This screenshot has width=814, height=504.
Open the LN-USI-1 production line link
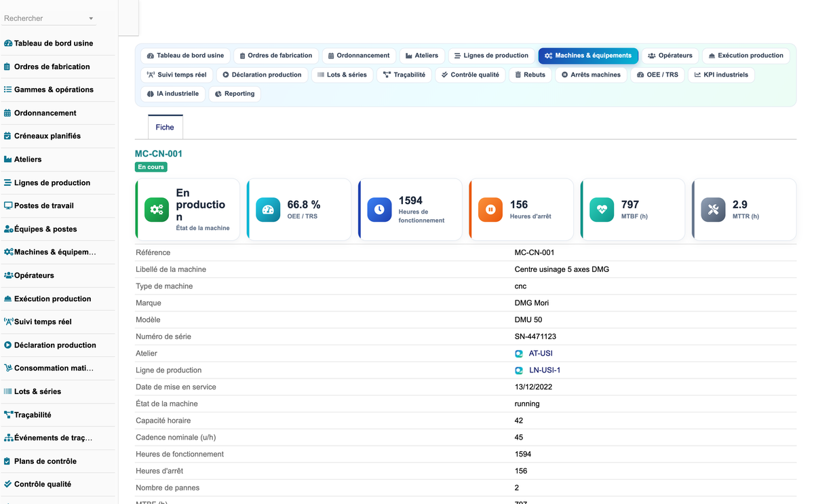point(545,370)
